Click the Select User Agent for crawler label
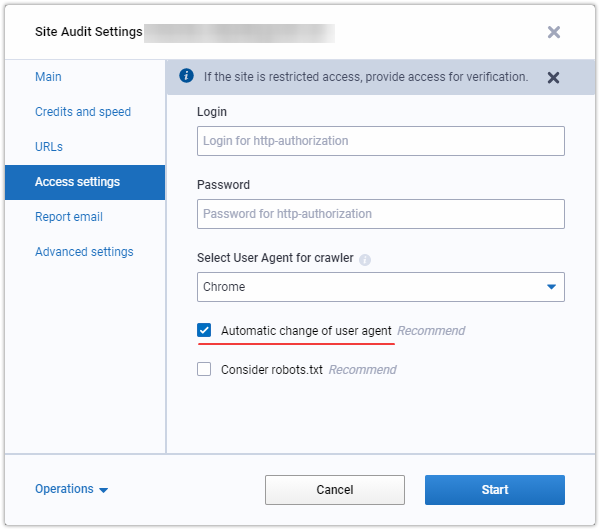 point(275,258)
